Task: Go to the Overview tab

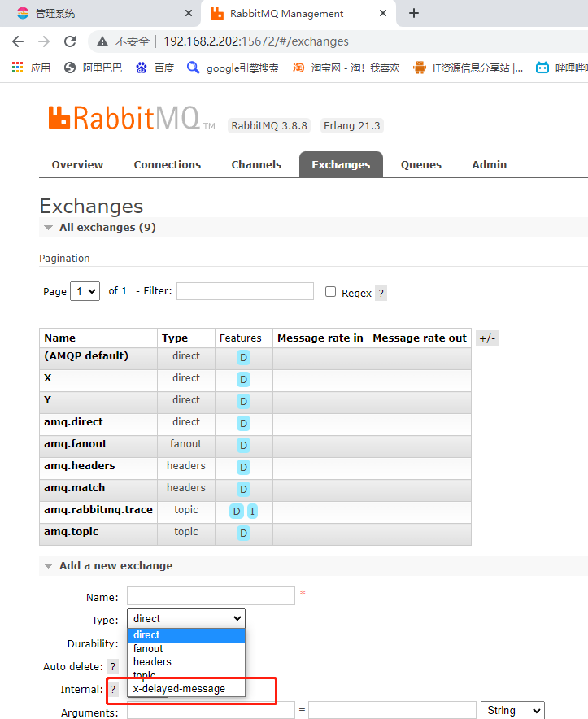Action: (x=77, y=164)
